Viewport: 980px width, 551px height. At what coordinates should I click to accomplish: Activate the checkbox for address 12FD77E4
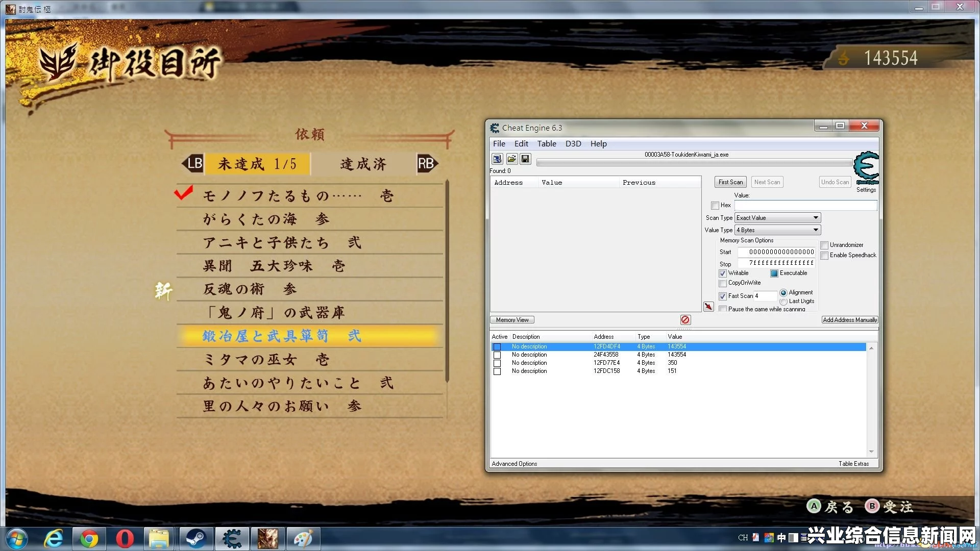(x=497, y=363)
